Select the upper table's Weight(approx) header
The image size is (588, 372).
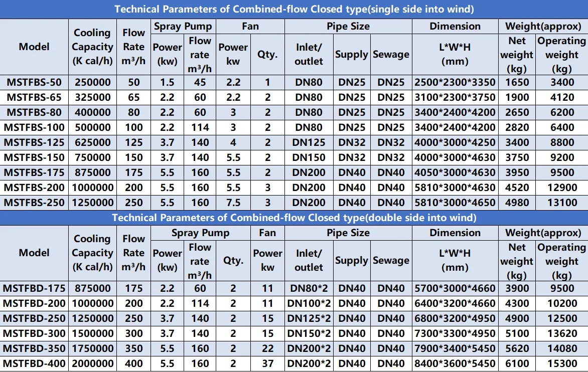click(x=543, y=26)
